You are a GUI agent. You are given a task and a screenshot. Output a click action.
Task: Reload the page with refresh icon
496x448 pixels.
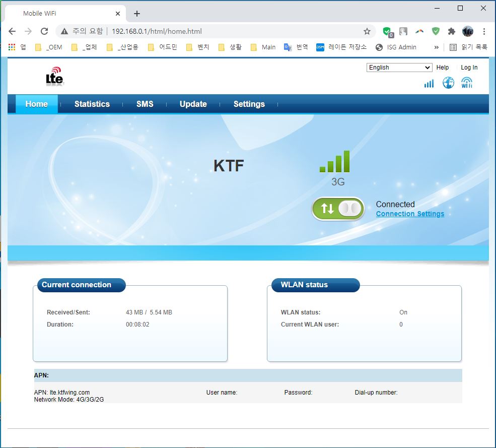click(44, 31)
